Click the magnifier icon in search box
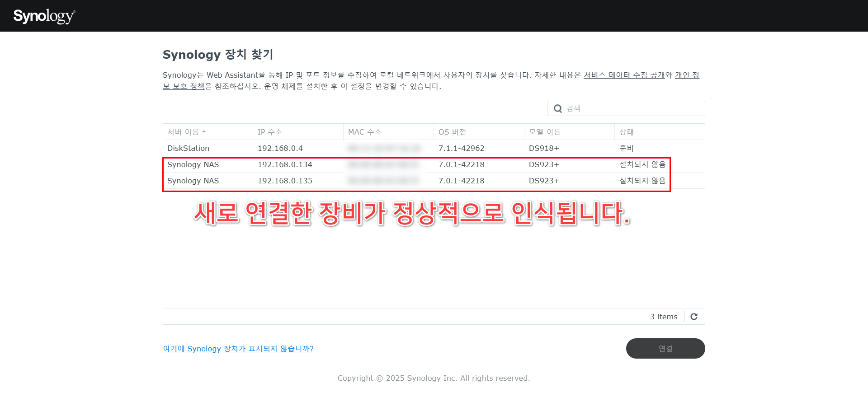 tap(558, 108)
